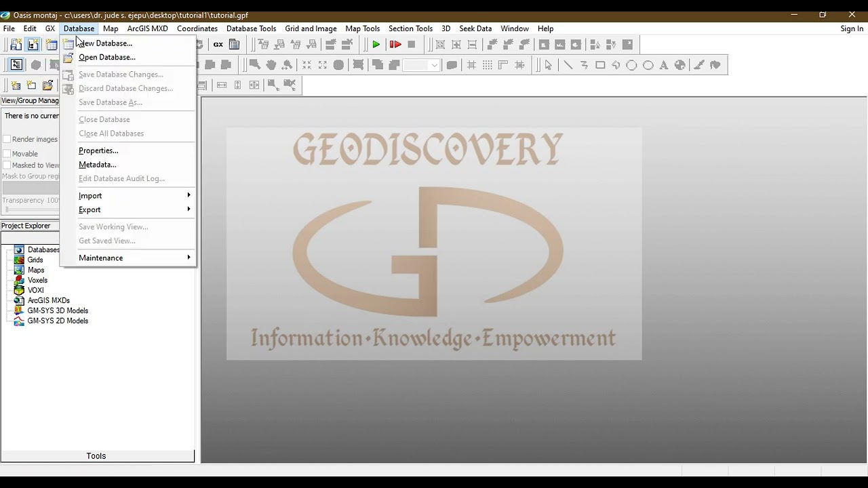
Task: Select the Pan hand tool
Action: pyautogui.click(x=271, y=65)
